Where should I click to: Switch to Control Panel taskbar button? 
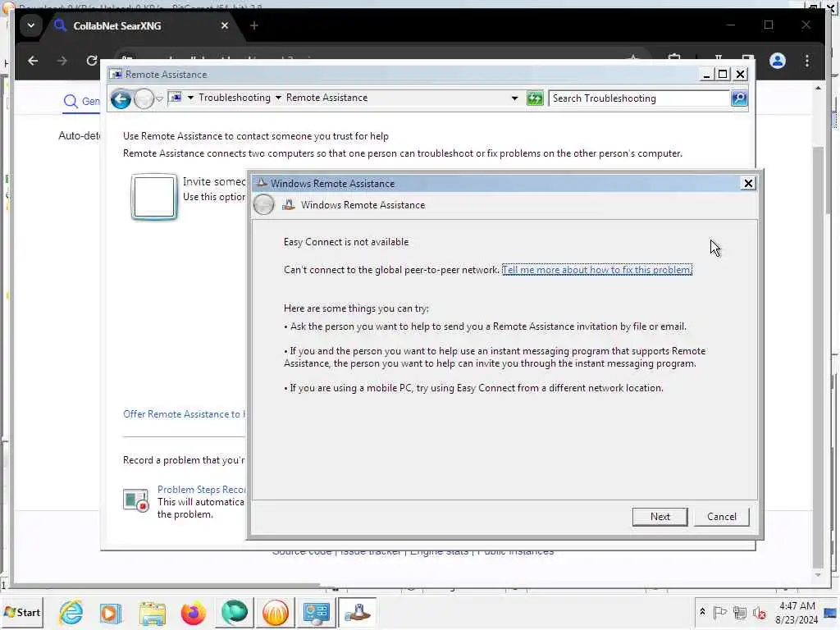[x=316, y=613]
